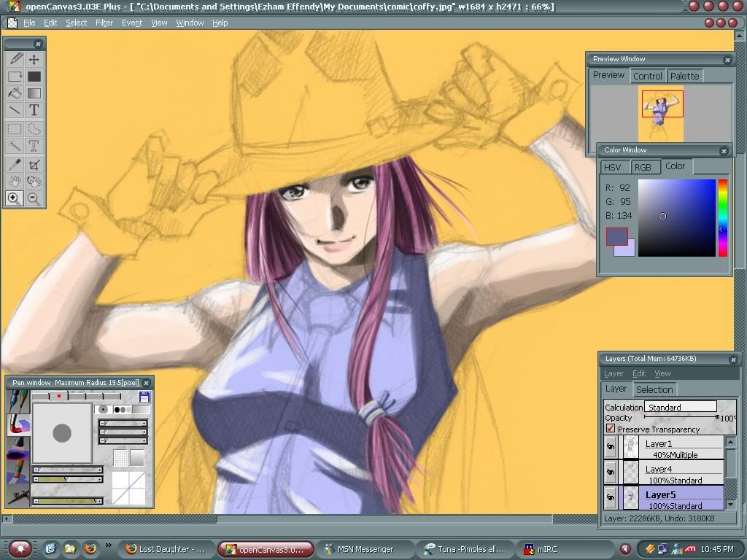
Task: Pick the Eyedropper color picker tool
Action: coord(15,165)
